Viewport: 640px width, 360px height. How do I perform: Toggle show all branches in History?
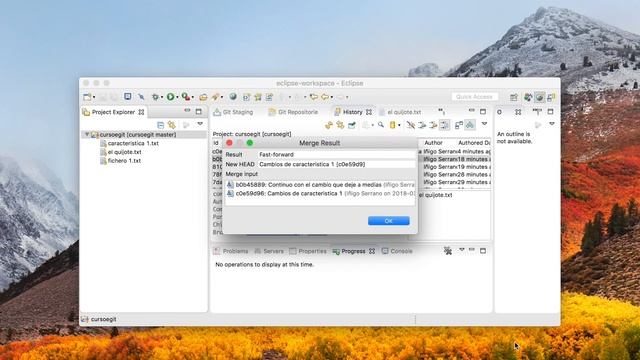(470, 125)
